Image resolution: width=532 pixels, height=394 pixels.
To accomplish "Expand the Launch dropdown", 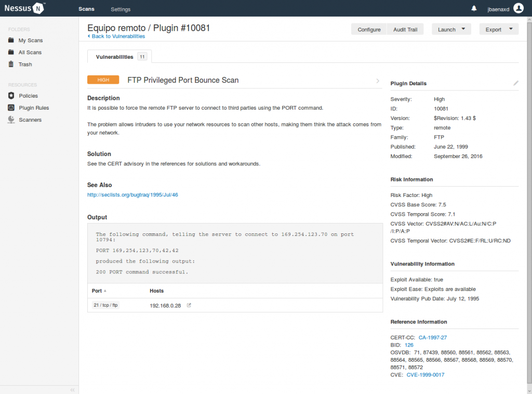I will pyautogui.click(x=451, y=30).
